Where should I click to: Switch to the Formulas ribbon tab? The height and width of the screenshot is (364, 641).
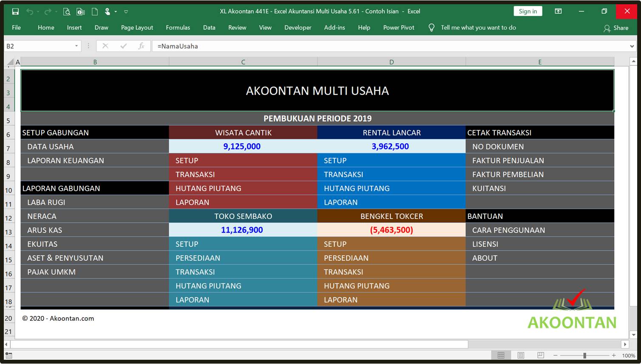tap(178, 28)
